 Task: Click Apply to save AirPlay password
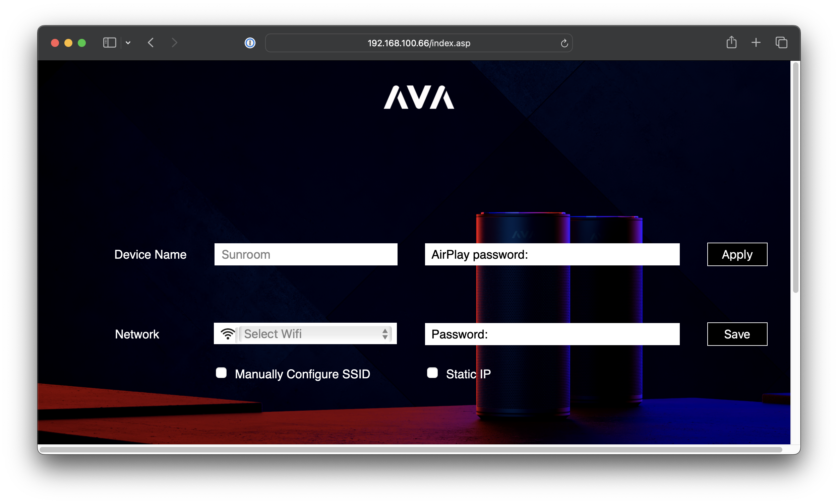(x=737, y=254)
